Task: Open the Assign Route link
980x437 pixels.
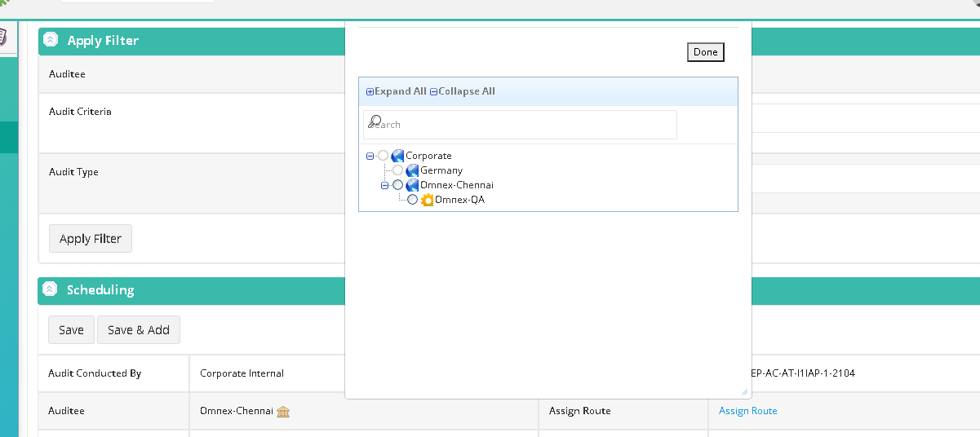Action: pos(747,411)
